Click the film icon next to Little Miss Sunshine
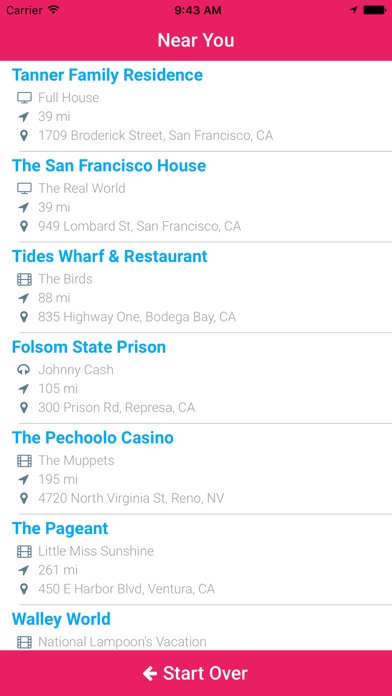The image size is (392, 696). [x=24, y=551]
